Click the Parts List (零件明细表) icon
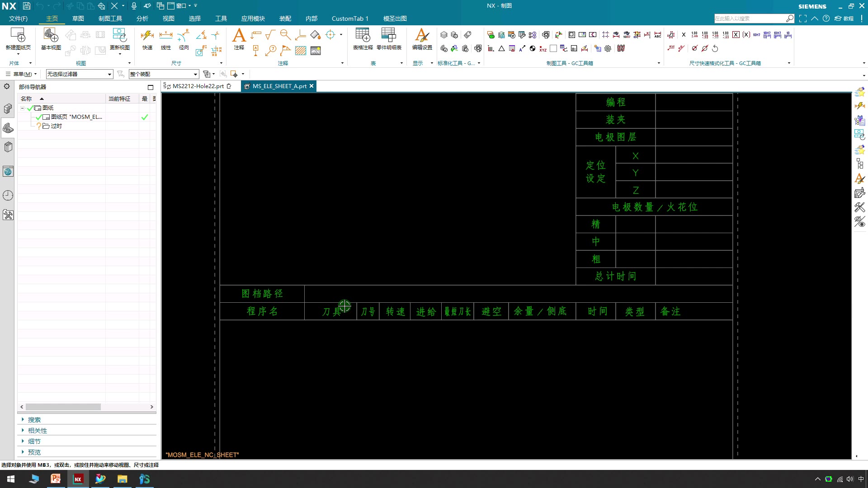The width and height of the screenshot is (868, 488). 389,35
